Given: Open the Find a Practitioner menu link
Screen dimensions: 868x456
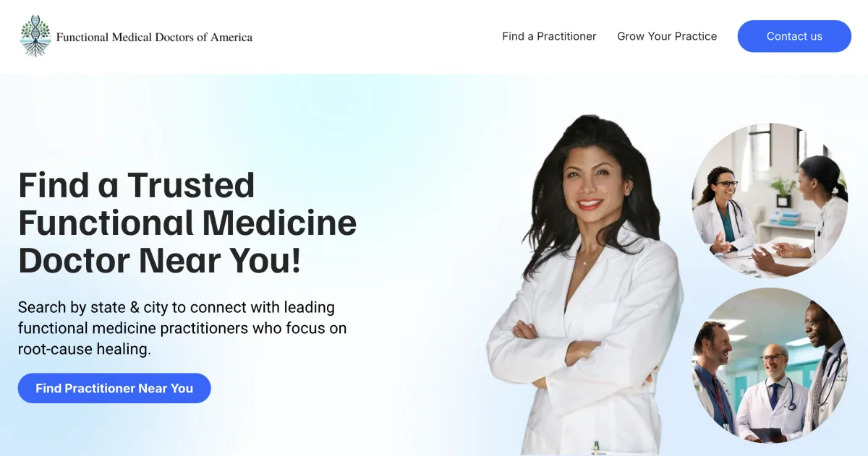Looking at the screenshot, I should pos(549,36).
